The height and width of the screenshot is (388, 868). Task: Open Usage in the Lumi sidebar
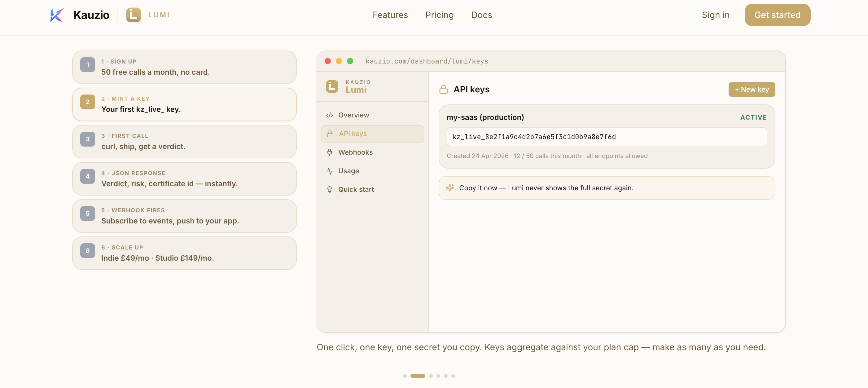[372, 171]
